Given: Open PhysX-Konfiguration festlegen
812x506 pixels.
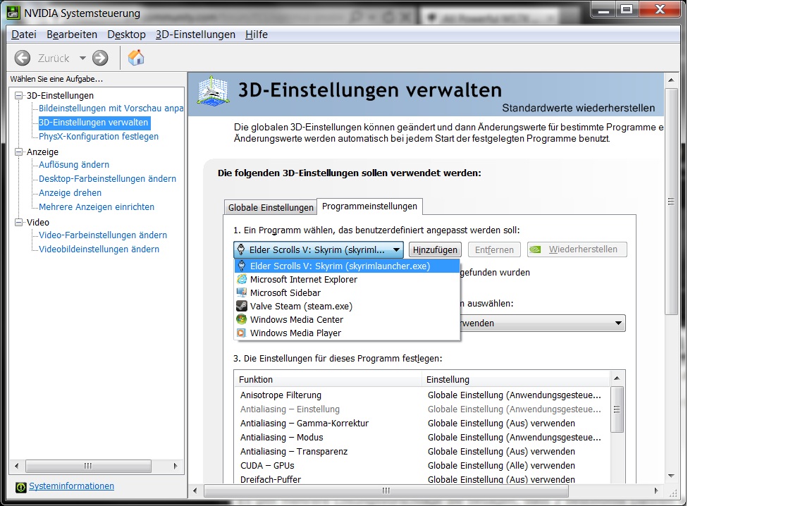Looking at the screenshot, I should pyautogui.click(x=98, y=137).
